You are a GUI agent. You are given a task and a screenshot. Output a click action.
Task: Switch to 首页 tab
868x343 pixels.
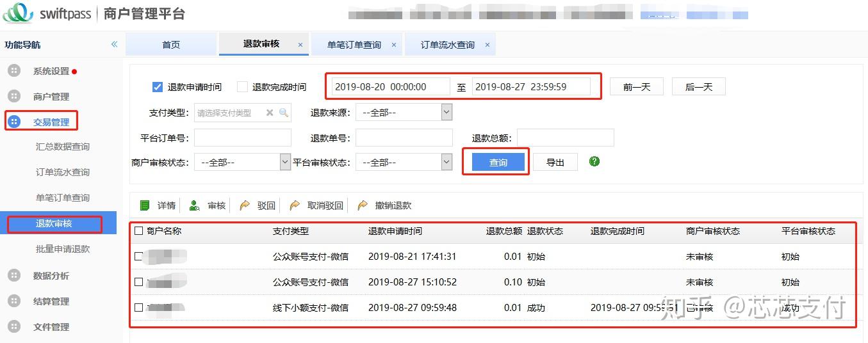(x=171, y=45)
